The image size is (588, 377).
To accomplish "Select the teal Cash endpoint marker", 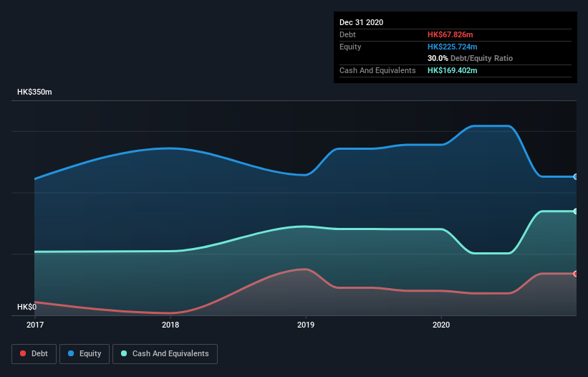I will (x=576, y=211).
